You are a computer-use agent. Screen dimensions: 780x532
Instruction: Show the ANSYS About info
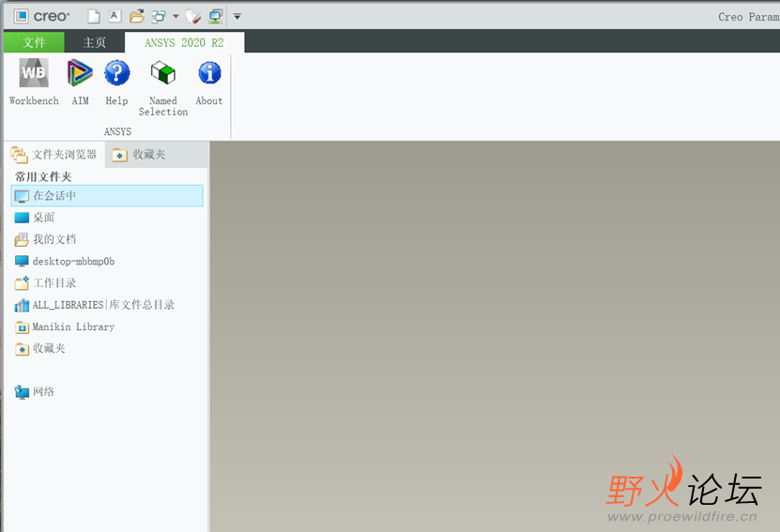coord(209,82)
